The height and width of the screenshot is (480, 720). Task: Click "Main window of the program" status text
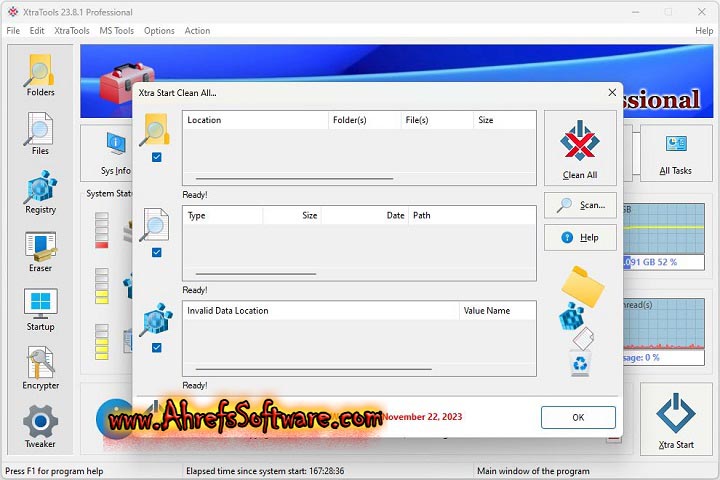tap(533, 471)
